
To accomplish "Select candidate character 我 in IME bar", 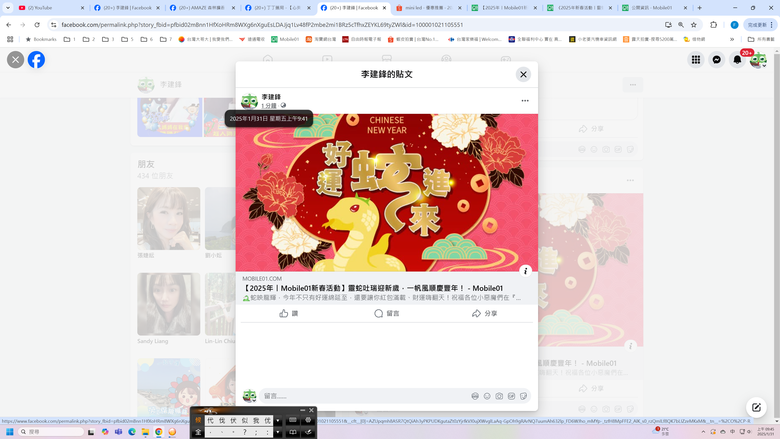I will pos(256,421).
